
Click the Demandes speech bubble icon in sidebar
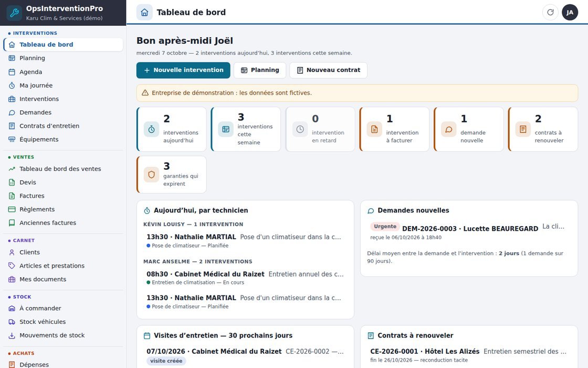(12, 113)
